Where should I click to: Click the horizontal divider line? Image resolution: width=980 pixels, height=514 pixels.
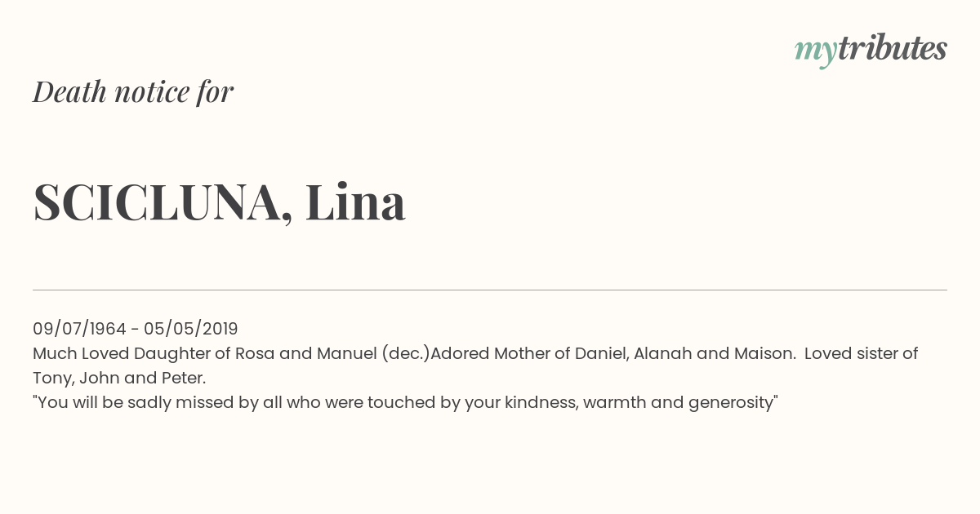pyautogui.click(x=490, y=290)
